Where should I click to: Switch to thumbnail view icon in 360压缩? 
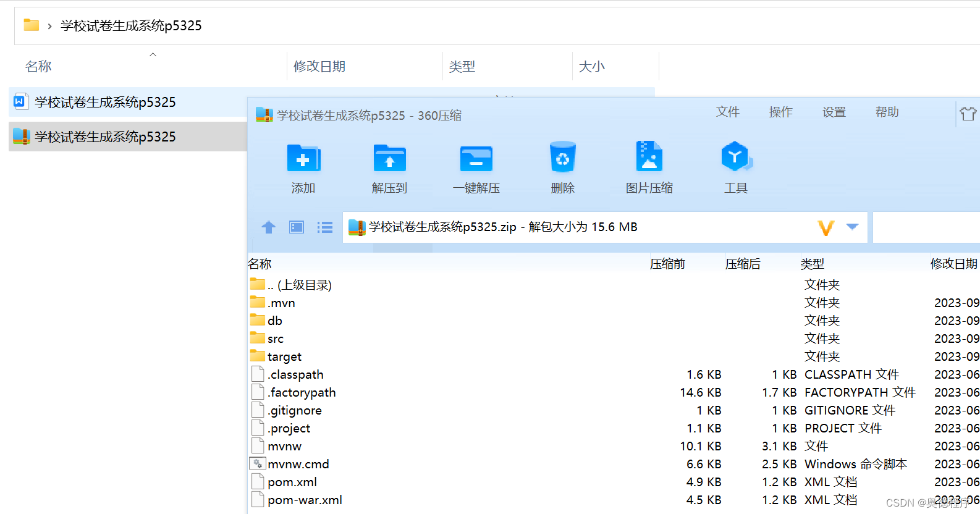[297, 227]
